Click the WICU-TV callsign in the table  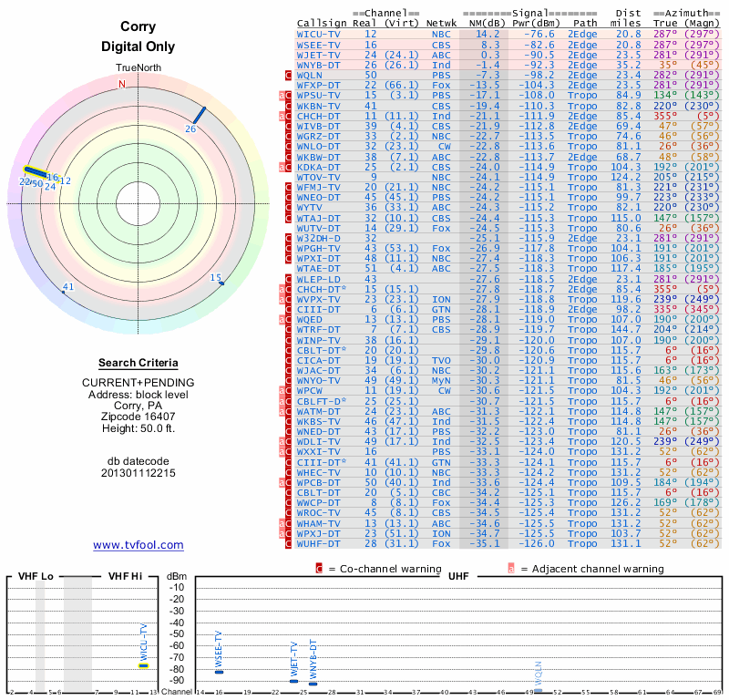coord(319,34)
